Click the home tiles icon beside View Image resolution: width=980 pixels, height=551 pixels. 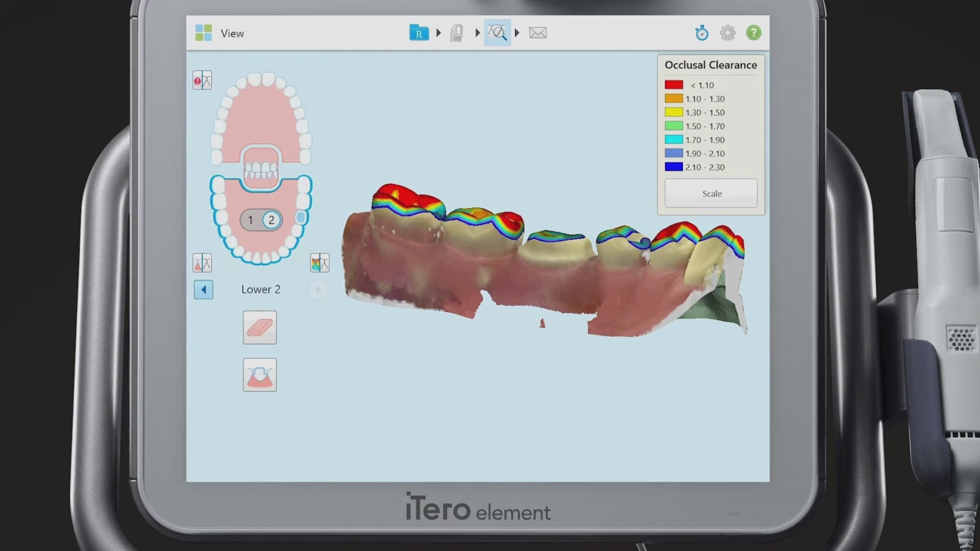(203, 33)
